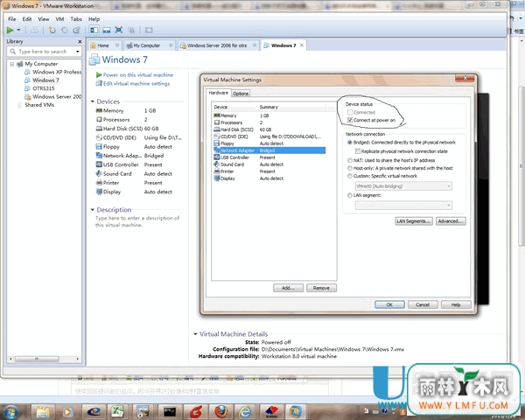Click the description text entry area
This screenshot has height=420, width=525.
coord(137,221)
